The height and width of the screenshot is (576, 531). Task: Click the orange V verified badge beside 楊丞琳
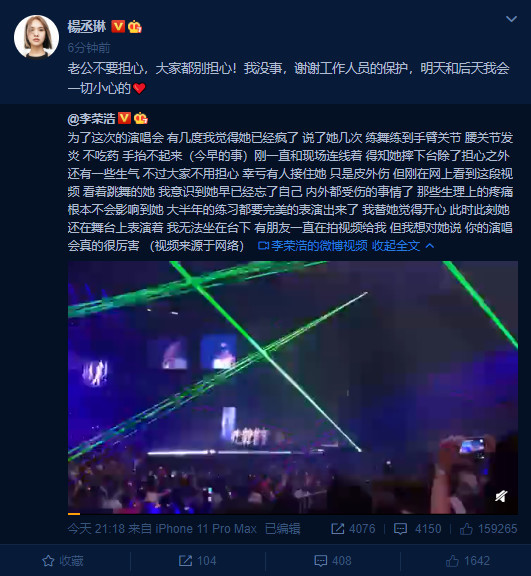point(118,26)
